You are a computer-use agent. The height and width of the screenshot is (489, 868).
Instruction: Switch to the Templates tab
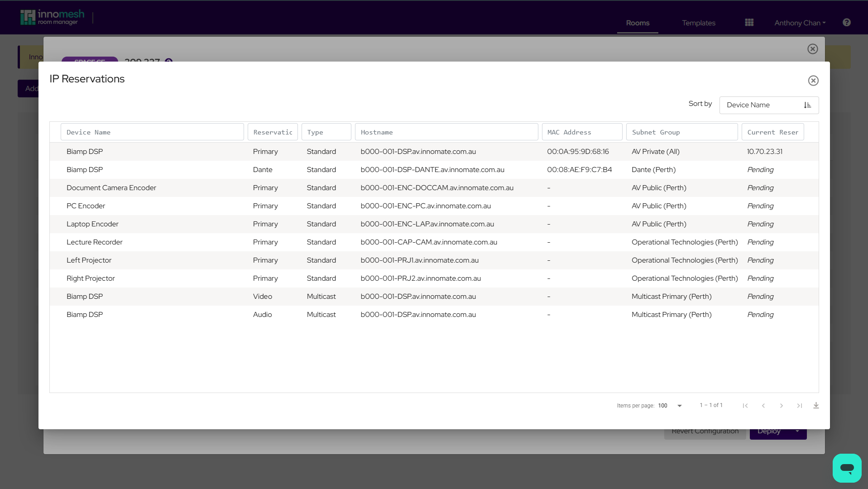point(698,23)
